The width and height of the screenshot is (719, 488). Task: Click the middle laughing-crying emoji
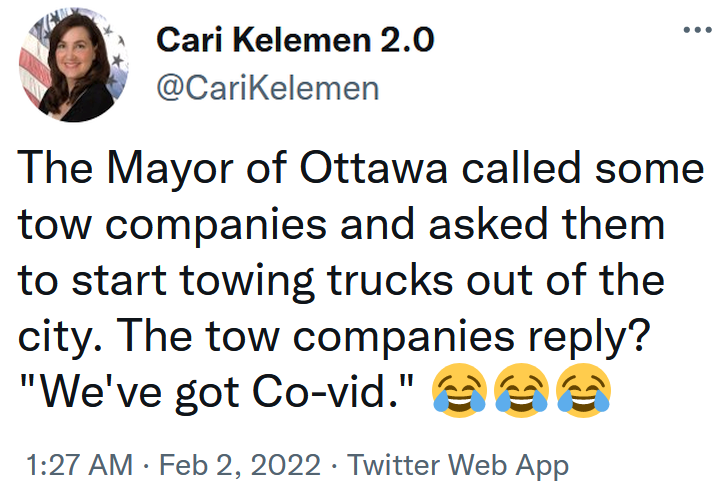pyautogui.click(x=522, y=391)
